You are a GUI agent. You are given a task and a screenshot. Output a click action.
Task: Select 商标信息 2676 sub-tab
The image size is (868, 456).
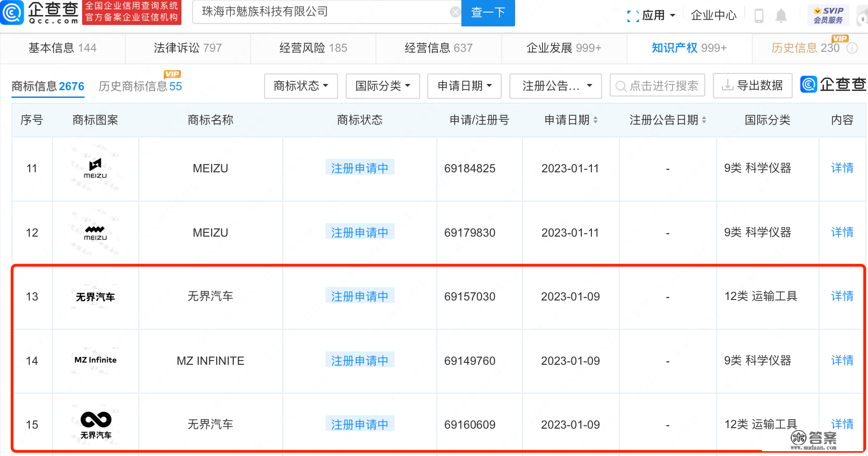click(x=48, y=86)
